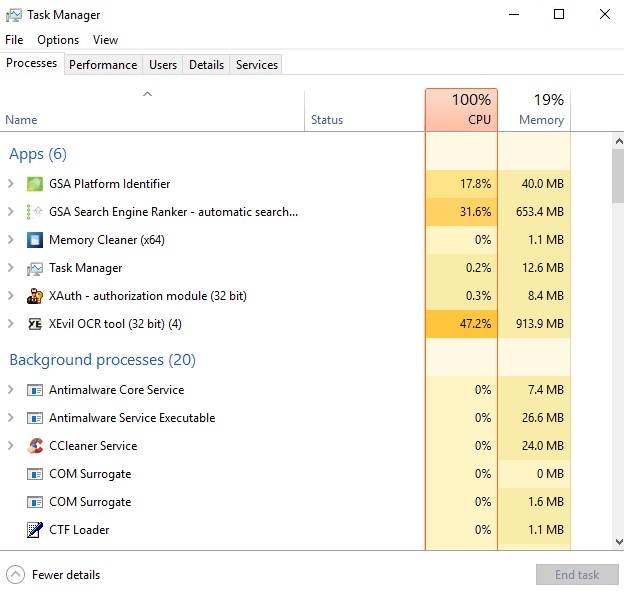Click the Antimalware Service Executable icon

coord(35,418)
